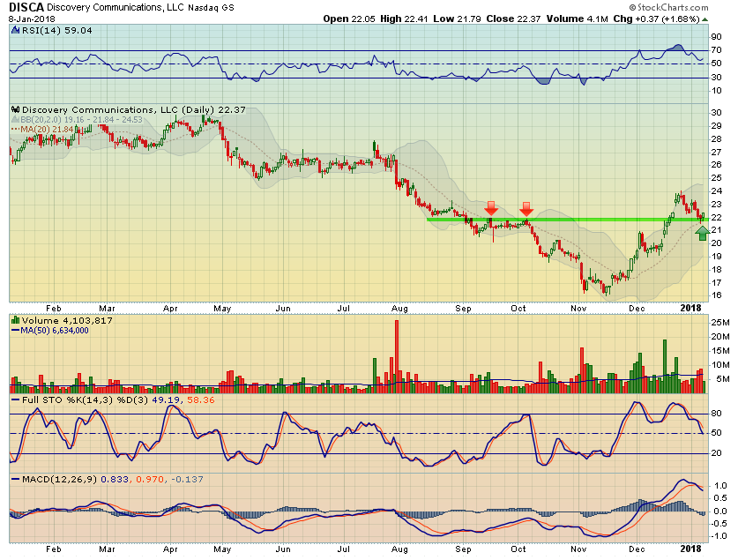Click the Close 22.37 value
The height and width of the screenshot is (560, 738).
click(513, 19)
